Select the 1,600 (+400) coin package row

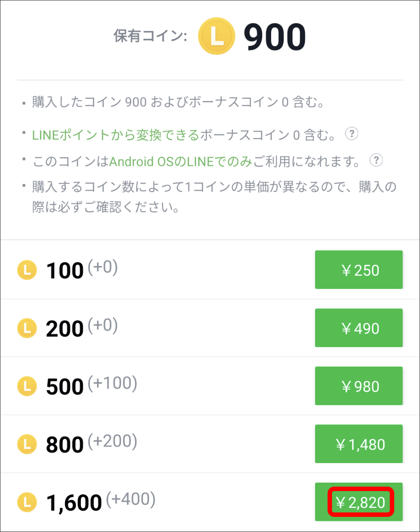pyautogui.click(x=210, y=502)
